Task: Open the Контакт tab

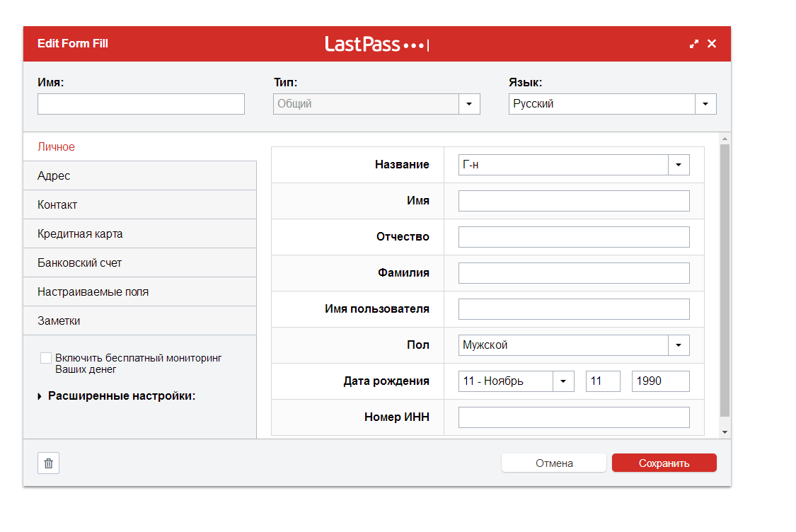Action: [x=139, y=204]
